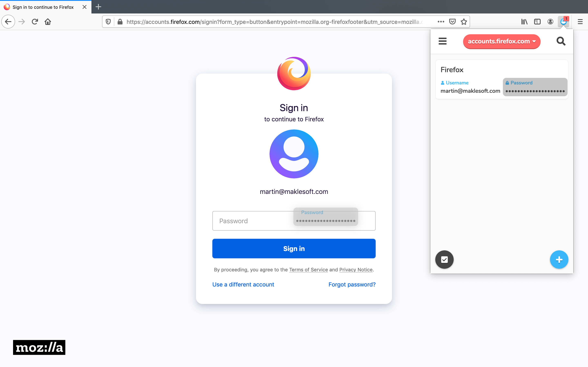Go to the home page icon
Viewport: 588px width, 367px height.
tap(48, 22)
